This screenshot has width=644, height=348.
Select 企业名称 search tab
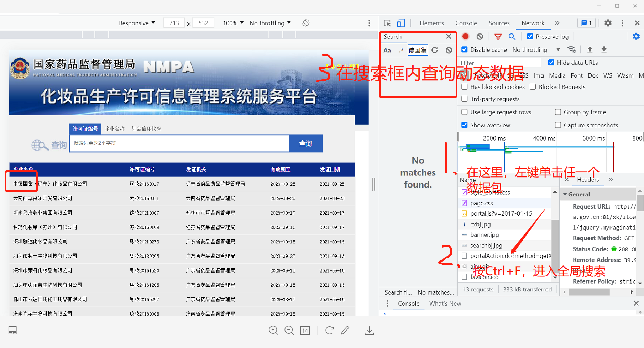tap(115, 129)
